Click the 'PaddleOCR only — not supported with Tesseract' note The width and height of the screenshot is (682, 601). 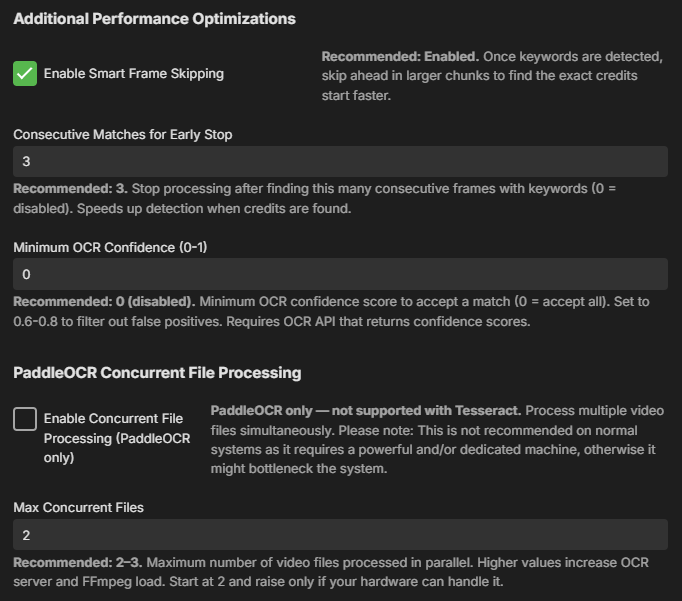pos(366,411)
